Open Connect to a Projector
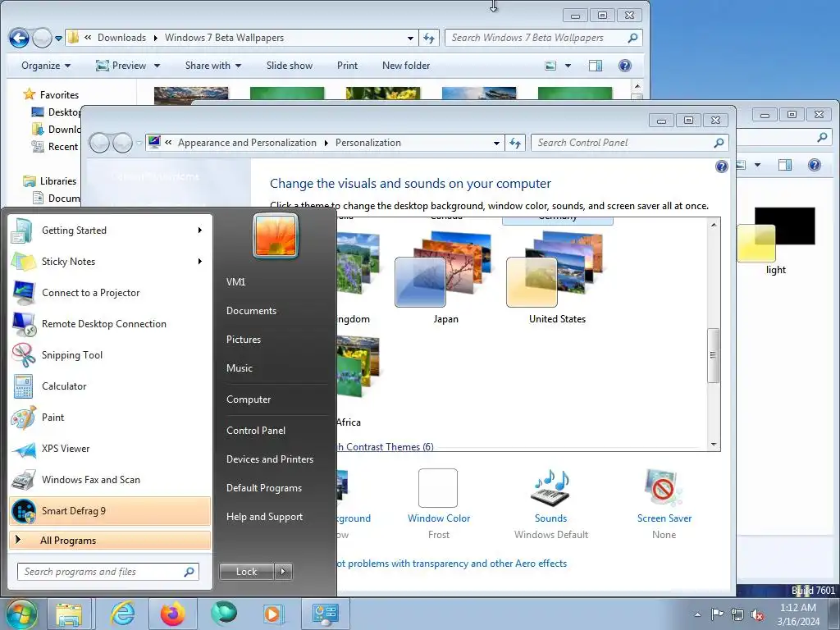 (110, 293)
